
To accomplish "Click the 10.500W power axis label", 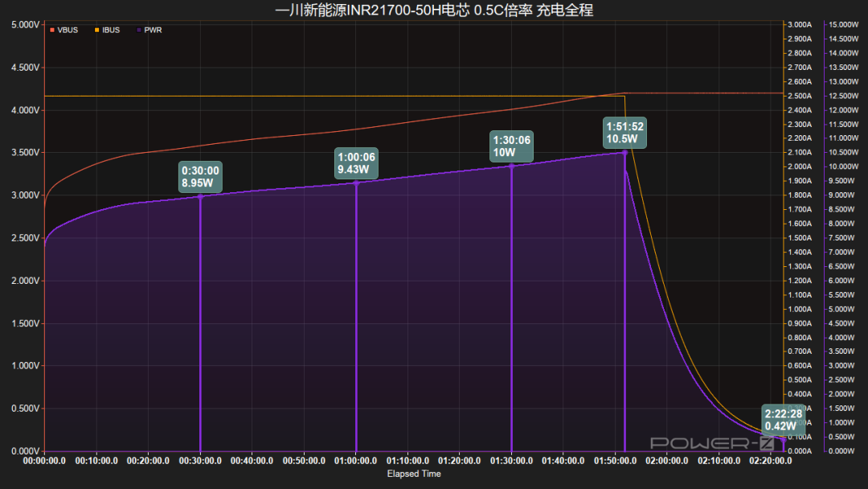I will click(x=844, y=153).
